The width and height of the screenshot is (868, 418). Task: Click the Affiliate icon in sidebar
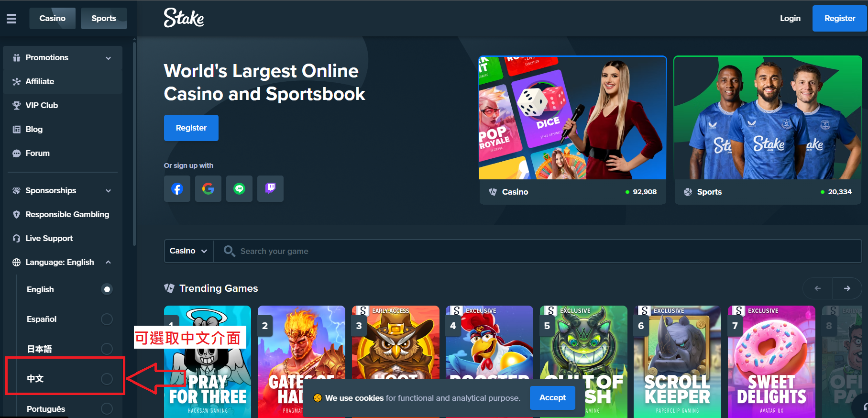tap(17, 82)
